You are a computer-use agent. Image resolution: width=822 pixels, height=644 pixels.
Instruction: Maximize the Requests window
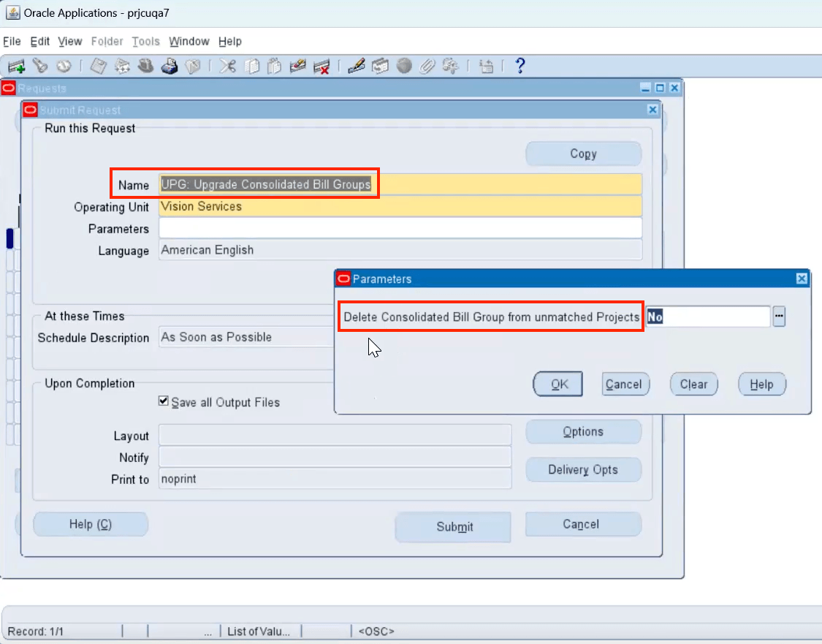[x=660, y=88]
